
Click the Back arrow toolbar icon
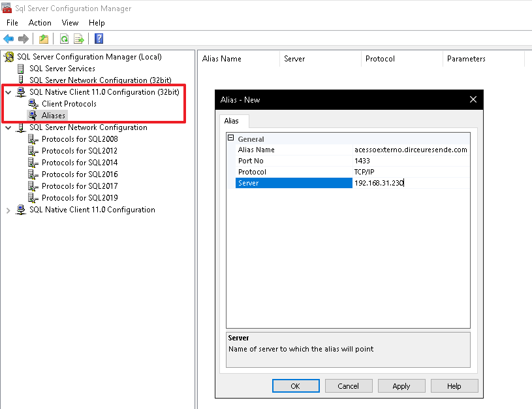(x=8, y=39)
